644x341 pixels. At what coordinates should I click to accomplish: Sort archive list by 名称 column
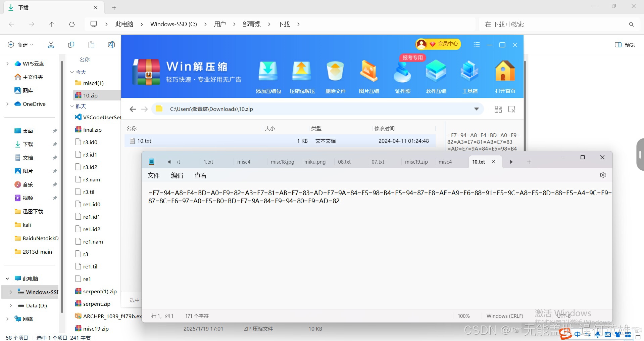132,128
